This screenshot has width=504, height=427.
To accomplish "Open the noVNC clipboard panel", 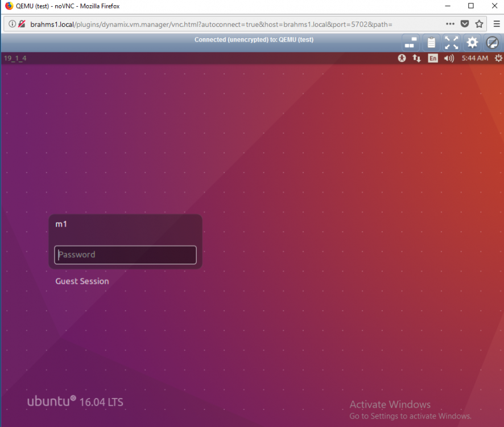I will click(x=431, y=43).
